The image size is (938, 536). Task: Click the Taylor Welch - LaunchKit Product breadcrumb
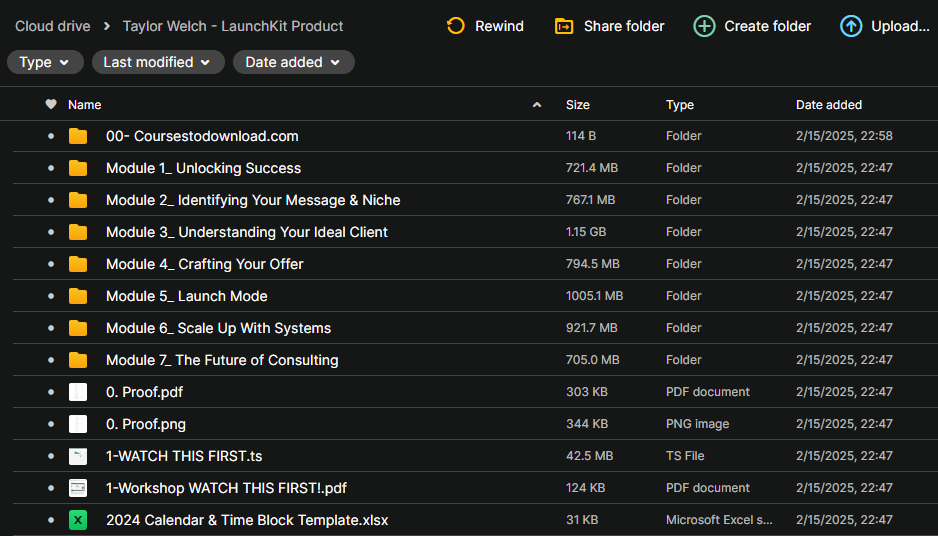(x=233, y=26)
